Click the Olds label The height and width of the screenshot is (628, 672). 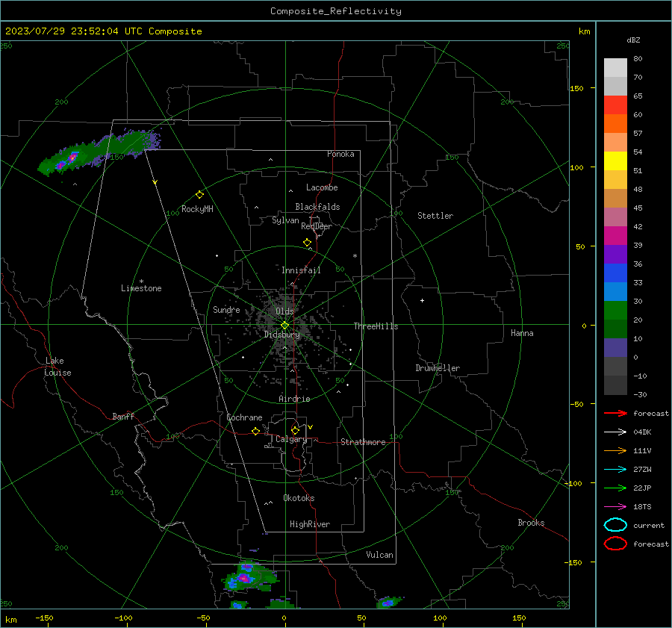284,311
